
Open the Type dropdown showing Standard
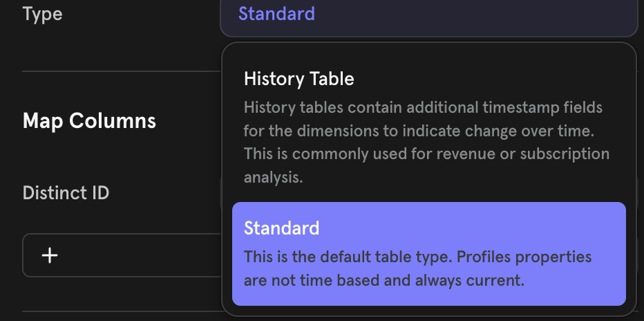pyautogui.click(x=428, y=15)
